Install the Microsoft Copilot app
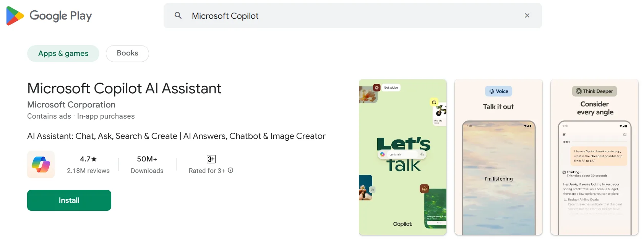The height and width of the screenshot is (246, 644). pyautogui.click(x=69, y=200)
